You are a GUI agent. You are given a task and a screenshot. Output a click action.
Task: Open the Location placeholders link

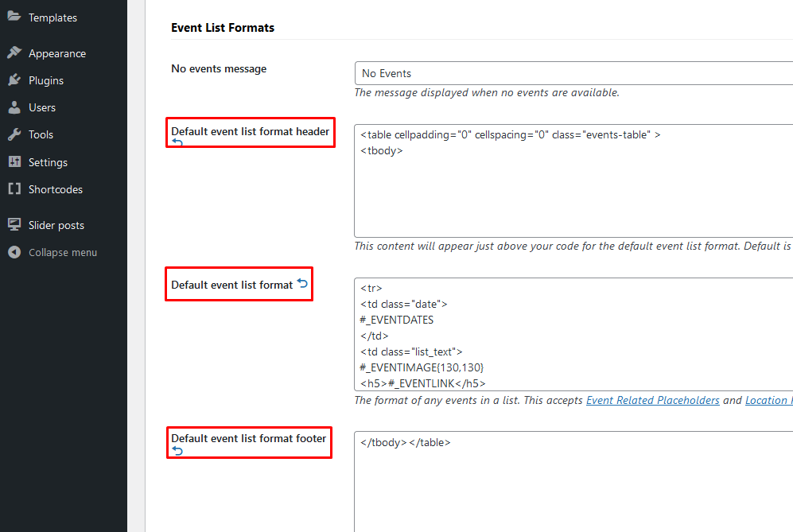tap(768, 400)
